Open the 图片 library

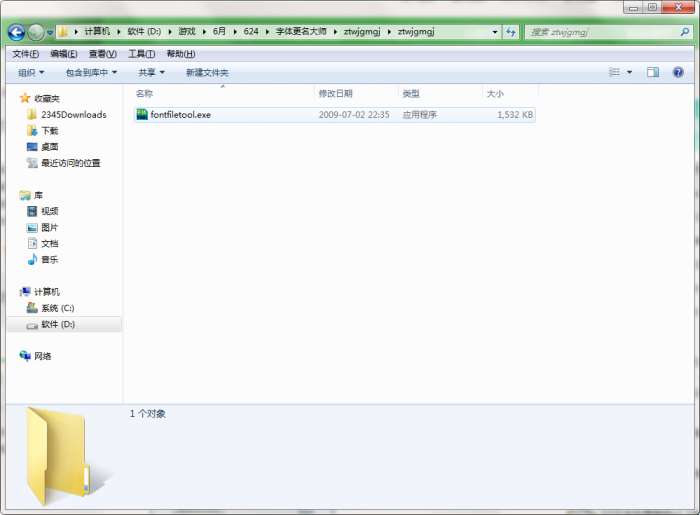pos(50,228)
